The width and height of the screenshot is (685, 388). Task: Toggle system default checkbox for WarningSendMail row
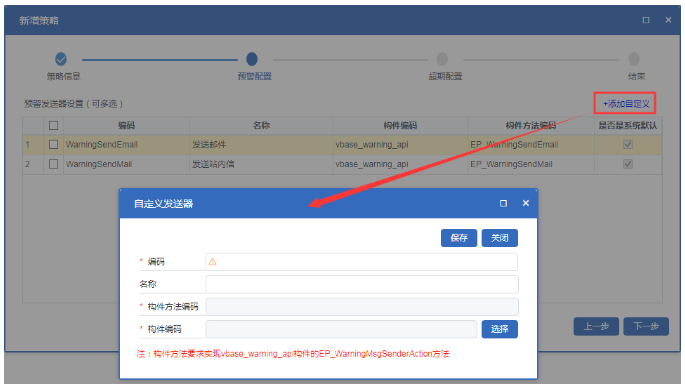[628, 164]
